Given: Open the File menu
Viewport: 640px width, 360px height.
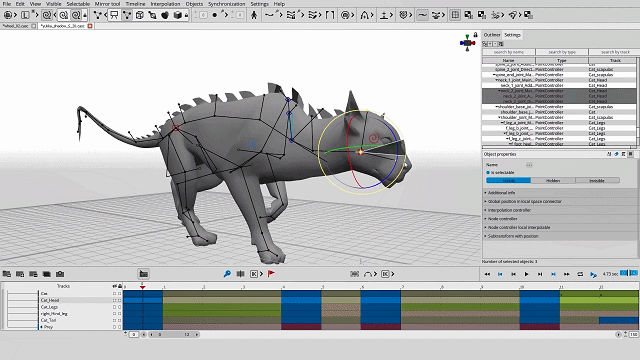Looking at the screenshot, I should click(7, 4).
